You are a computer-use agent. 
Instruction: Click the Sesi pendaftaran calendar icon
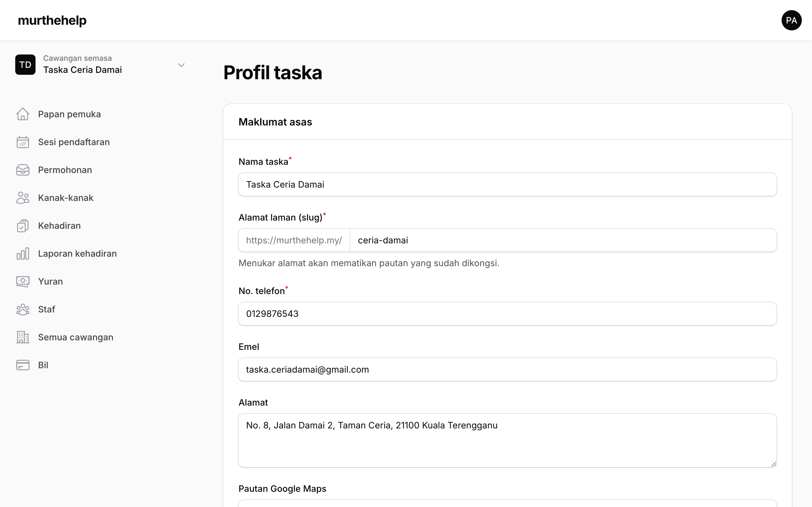(23, 142)
